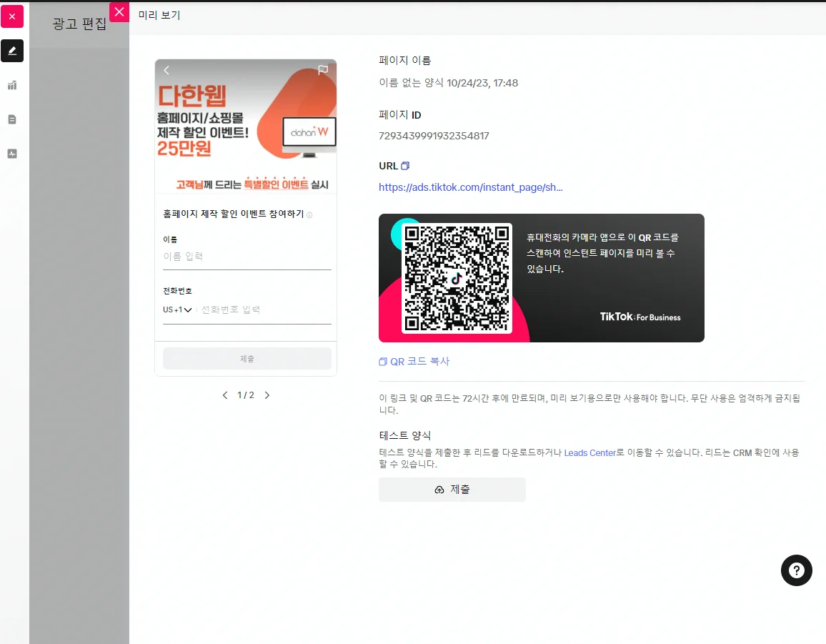Viewport: 826px width, 644px height.
Task: Open the help question mark button
Action: [796, 570]
